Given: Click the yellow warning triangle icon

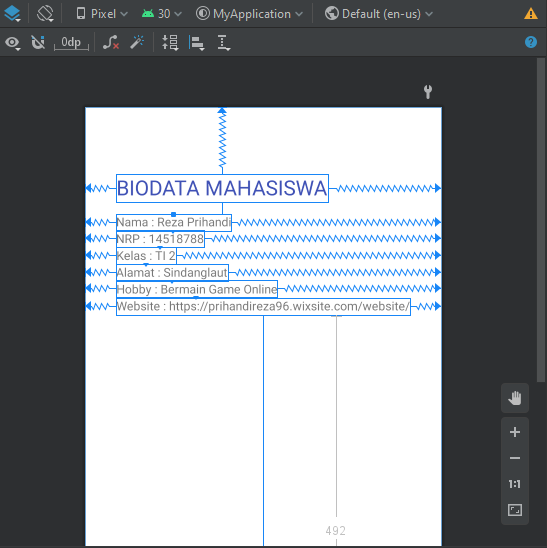Looking at the screenshot, I should [x=531, y=14].
